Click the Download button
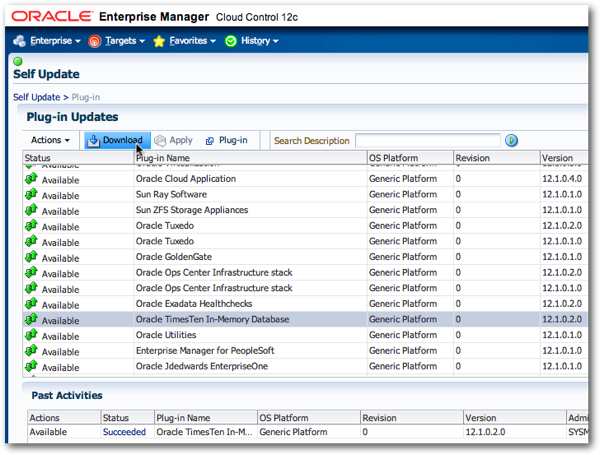Viewport: 600px width, 455px height. (117, 140)
